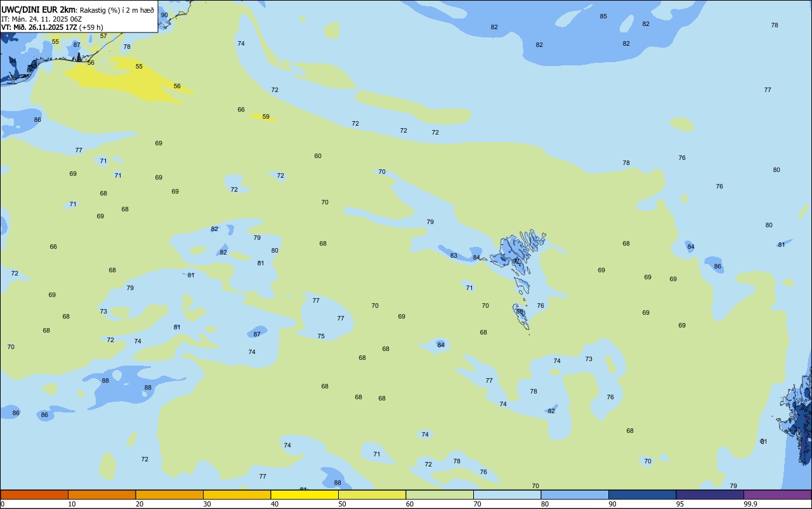
Task: Click the legend scale label '40'
Action: pyautogui.click(x=274, y=504)
